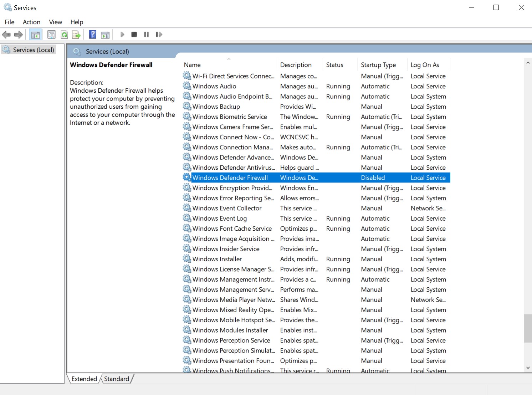Viewport: 532px width, 395px height.
Task: Restart the service with the restart icon
Action: click(x=159, y=35)
